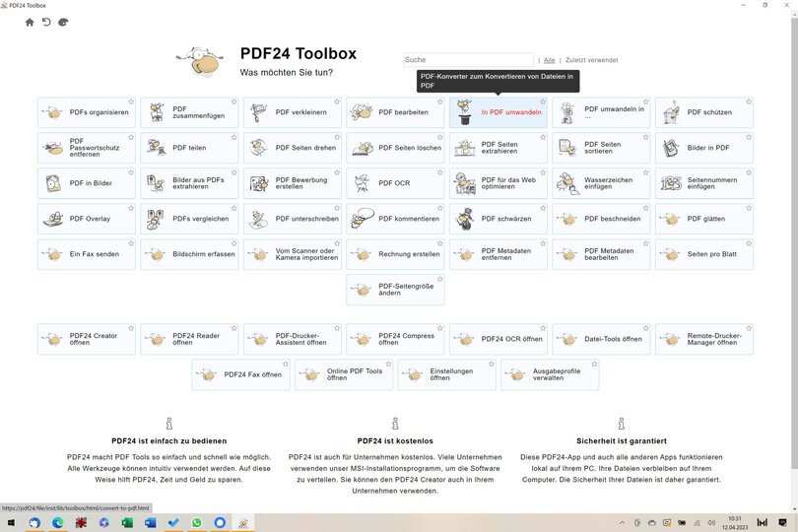Open Windows Start menu
The image size is (798, 532).
coord(11,523)
